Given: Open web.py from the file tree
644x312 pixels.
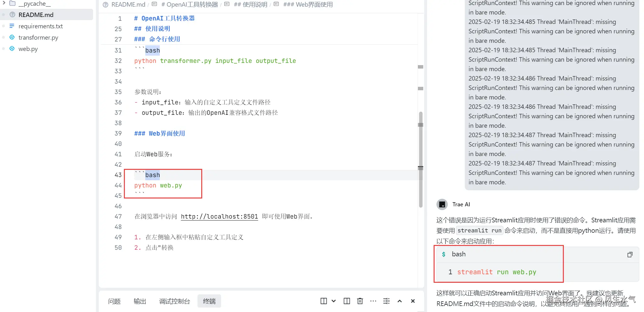Looking at the screenshot, I should click(x=28, y=49).
